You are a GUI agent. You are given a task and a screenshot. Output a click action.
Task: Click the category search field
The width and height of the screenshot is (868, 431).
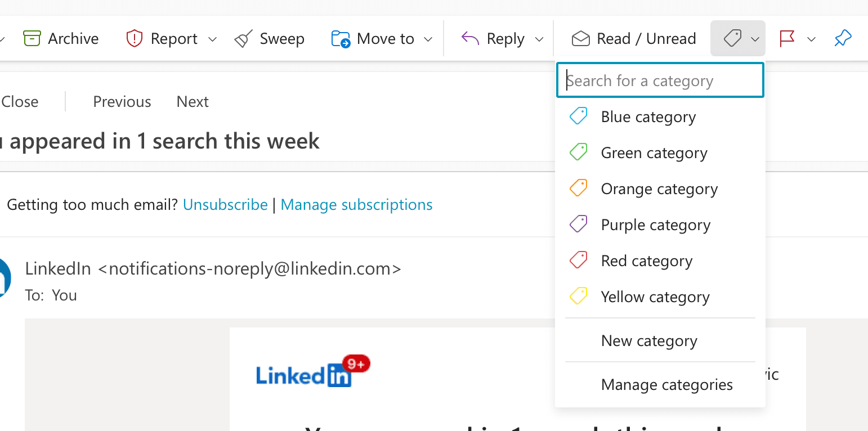660,80
